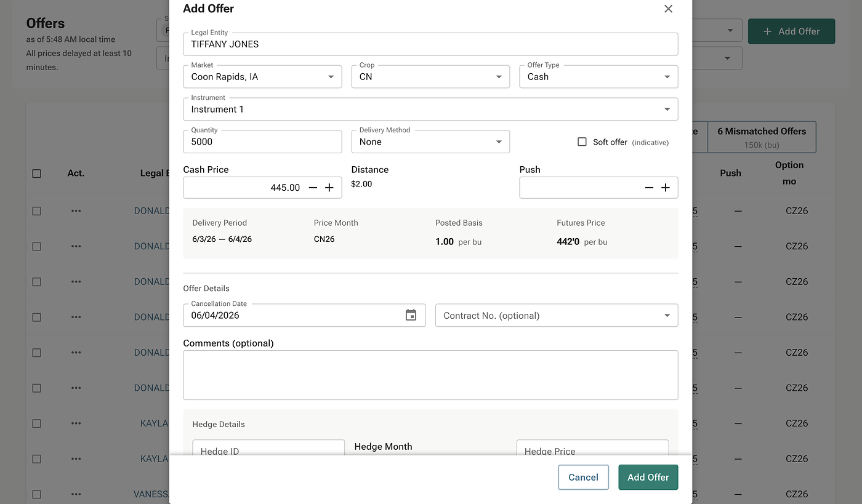The width and height of the screenshot is (862, 504).
Task: Expand the Instrument dropdown
Action: 430,109
